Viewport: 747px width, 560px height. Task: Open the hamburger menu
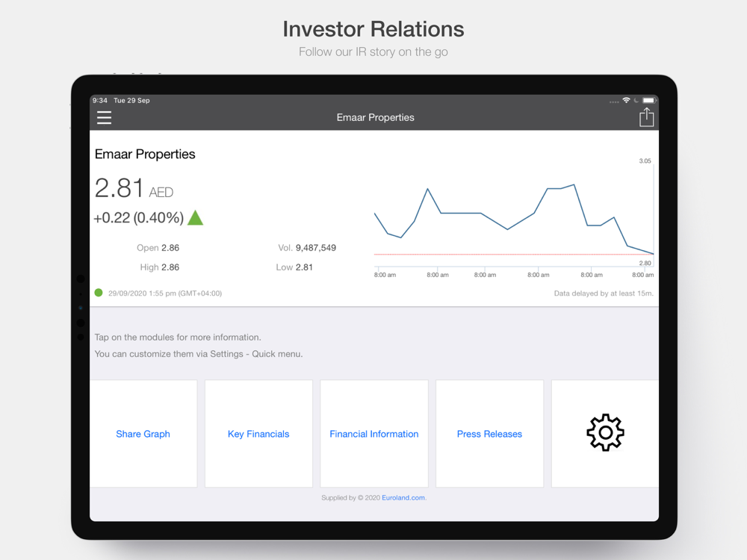(x=104, y=117)
